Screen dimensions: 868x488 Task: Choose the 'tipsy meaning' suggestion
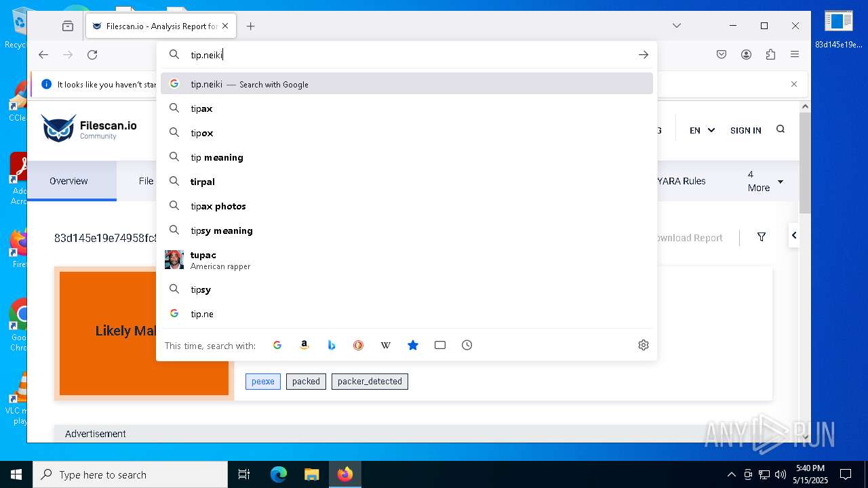coord(407,230)
